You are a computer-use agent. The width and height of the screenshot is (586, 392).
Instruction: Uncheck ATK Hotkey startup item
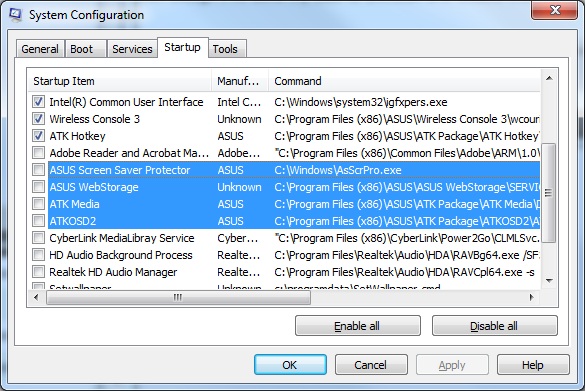point(38,136)
